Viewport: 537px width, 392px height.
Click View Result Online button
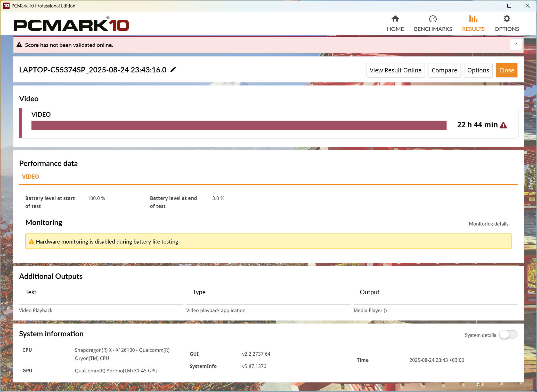click(x=395, y=70)
